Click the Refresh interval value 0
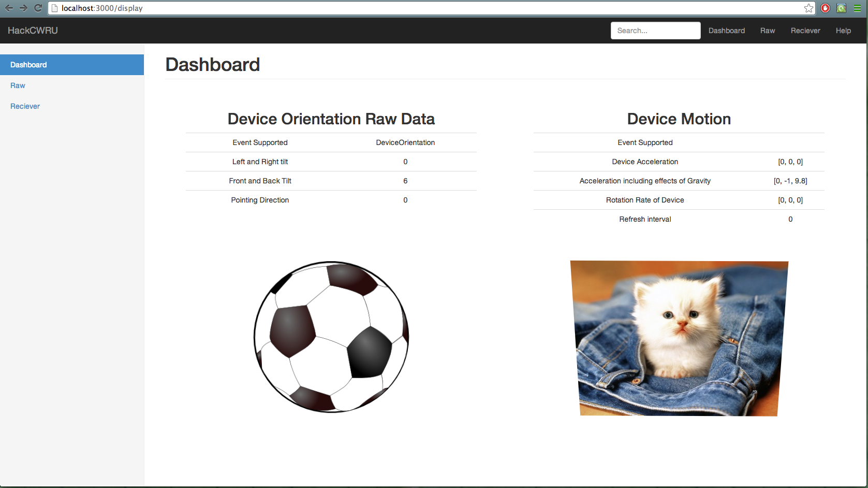This screenshot has width=868, height=488. [790, 219]
